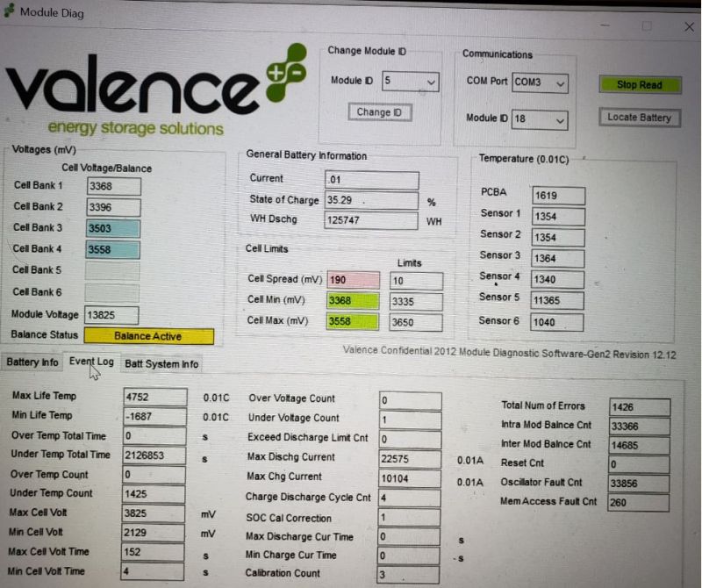Click the Sensor 5 temperature field 11365

pyautogui.click(x=557, y=300)
